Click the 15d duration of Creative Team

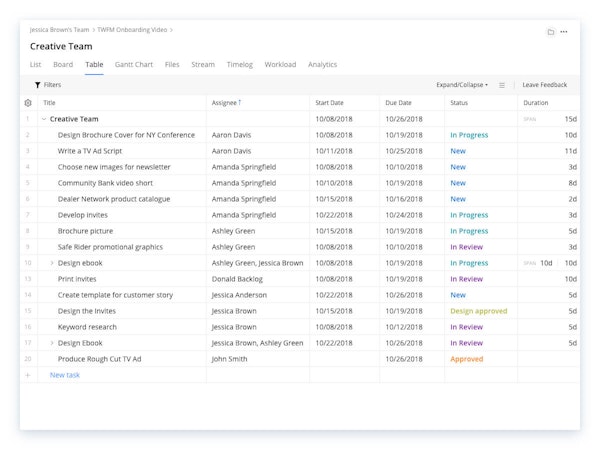571,119
